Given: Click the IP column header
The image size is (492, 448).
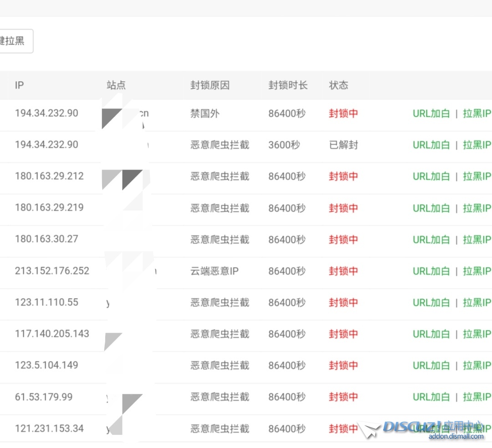Looking at the screenshot, I should coord(19,85).
